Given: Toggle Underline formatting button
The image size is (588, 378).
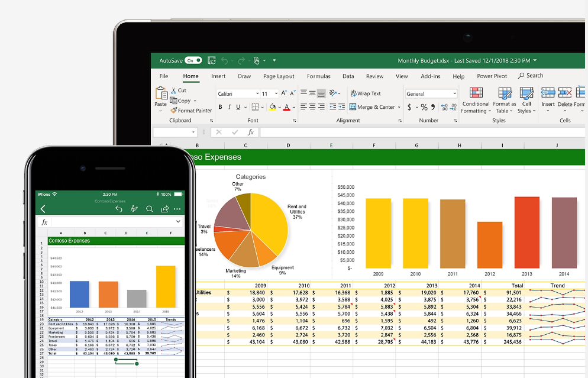Looking at the screenshot, I should [x=238, y=107].
